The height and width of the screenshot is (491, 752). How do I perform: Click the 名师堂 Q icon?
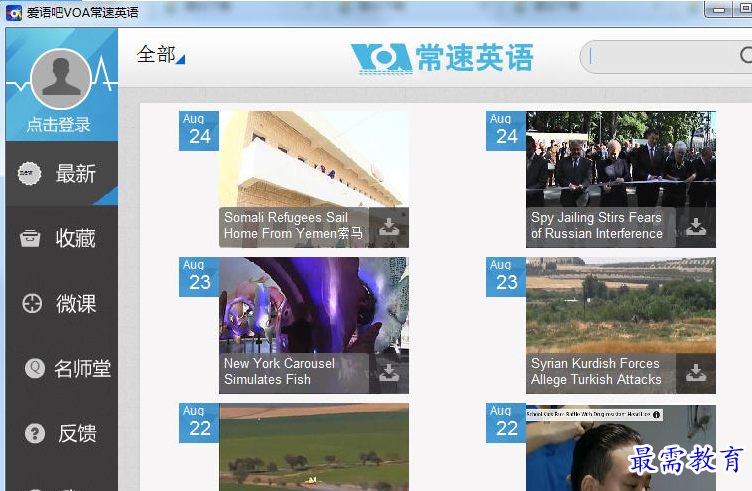click(x=35, y=368)
